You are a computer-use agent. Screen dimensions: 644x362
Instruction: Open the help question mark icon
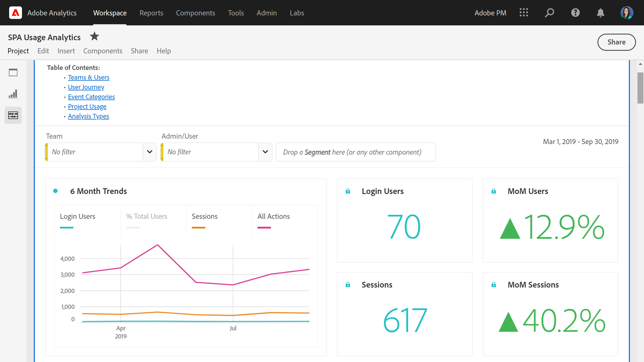[575, 13]
